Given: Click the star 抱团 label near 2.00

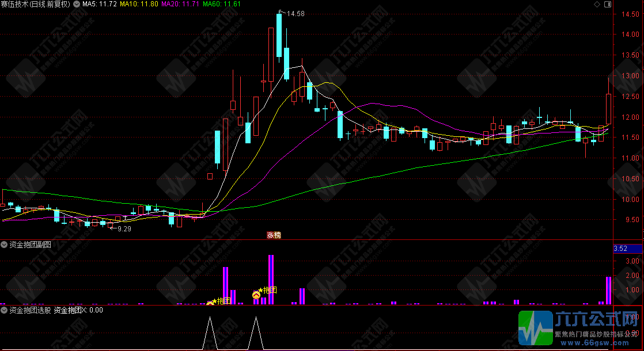Looking at the screenshot, I should [x=268, y=290].
